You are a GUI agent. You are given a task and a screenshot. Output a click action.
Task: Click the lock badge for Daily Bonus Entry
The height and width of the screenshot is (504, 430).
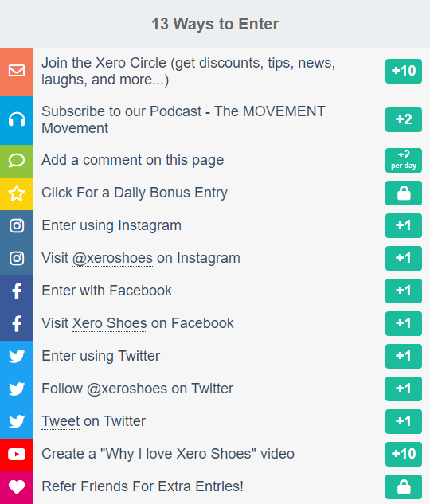point(404,193)
